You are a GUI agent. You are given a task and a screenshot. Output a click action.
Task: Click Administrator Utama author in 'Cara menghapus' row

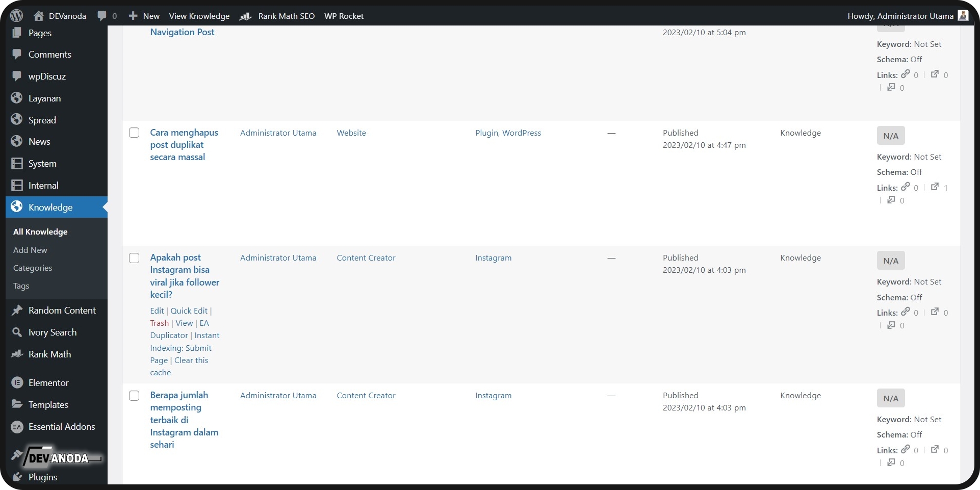tap(278, 133)
